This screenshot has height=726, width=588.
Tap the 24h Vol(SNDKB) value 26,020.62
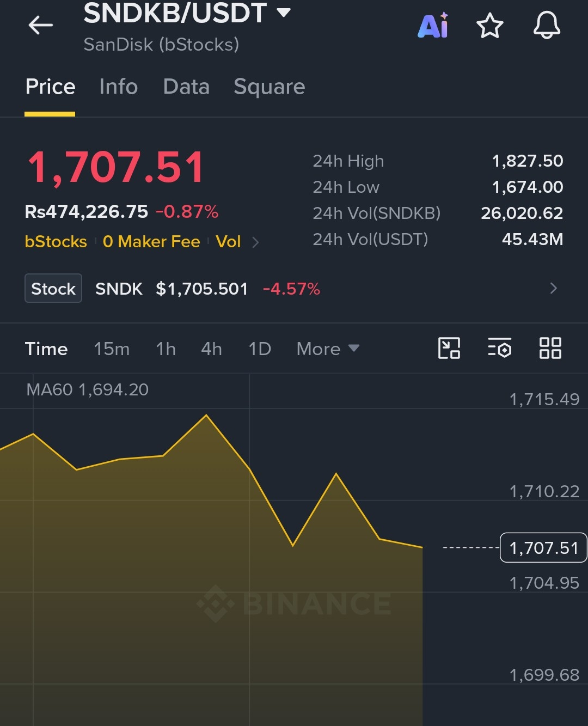522,213
